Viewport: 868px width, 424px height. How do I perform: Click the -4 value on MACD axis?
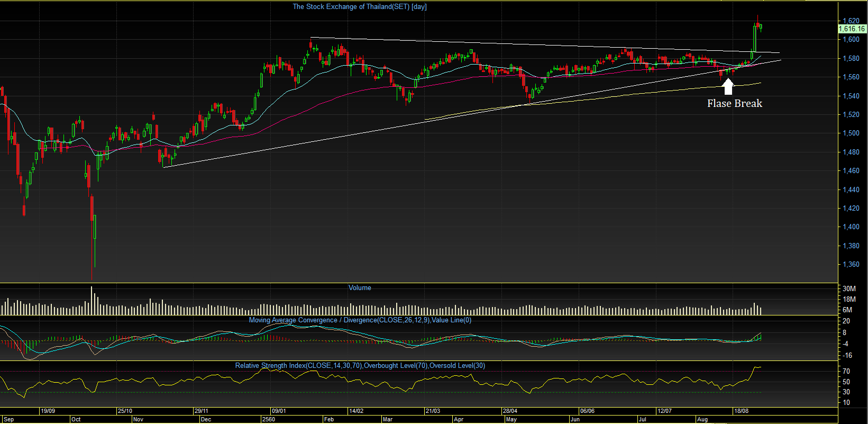point(846,344)
